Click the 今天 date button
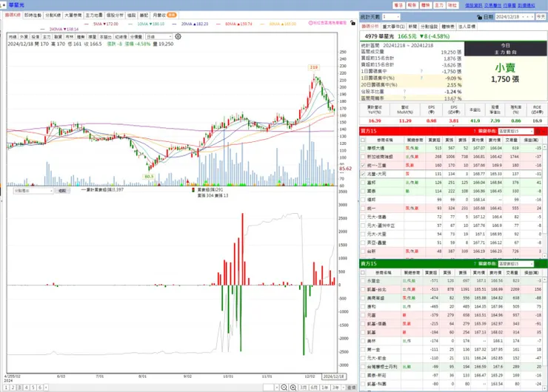 (541, 17)
